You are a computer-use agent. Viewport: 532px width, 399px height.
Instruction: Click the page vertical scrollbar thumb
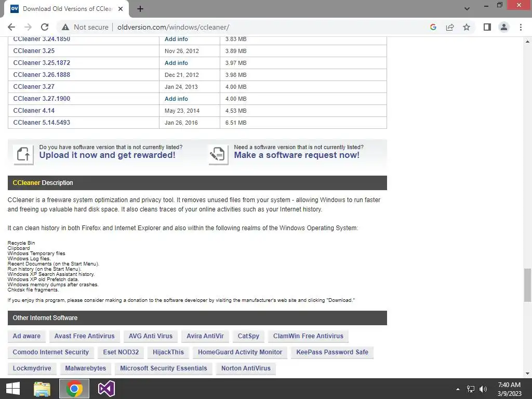527,285
